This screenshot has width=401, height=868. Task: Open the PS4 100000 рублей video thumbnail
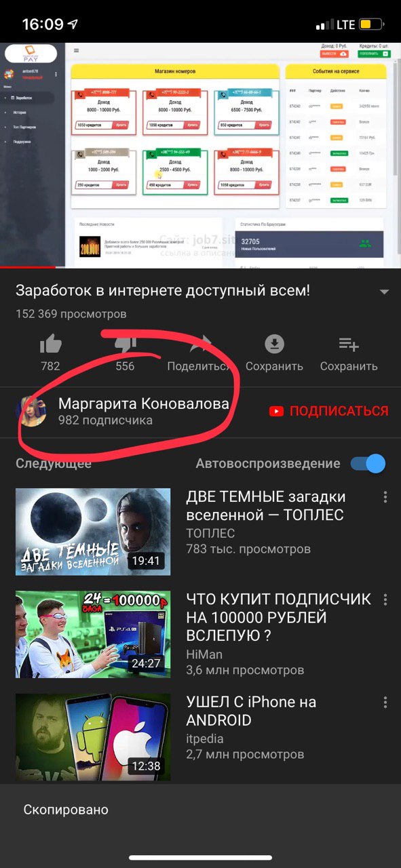click(93, 634)
